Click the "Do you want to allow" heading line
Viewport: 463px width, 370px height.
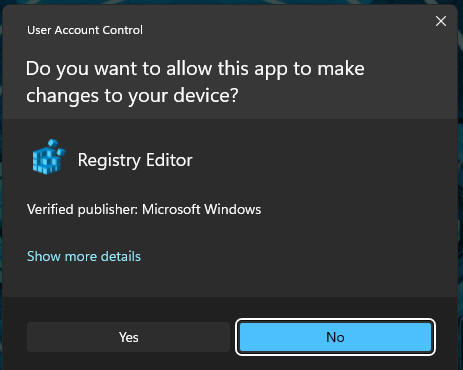[x=195, y=69]
